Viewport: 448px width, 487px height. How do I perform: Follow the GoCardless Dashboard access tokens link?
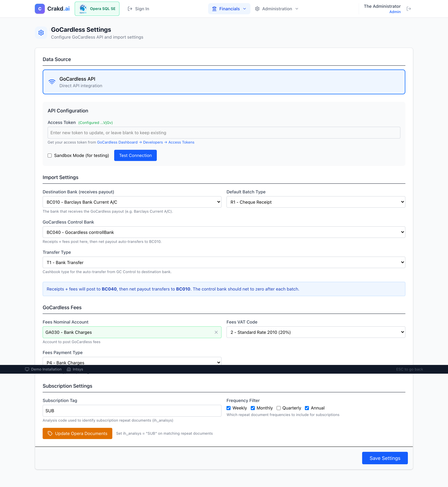(x=145, y=142)
